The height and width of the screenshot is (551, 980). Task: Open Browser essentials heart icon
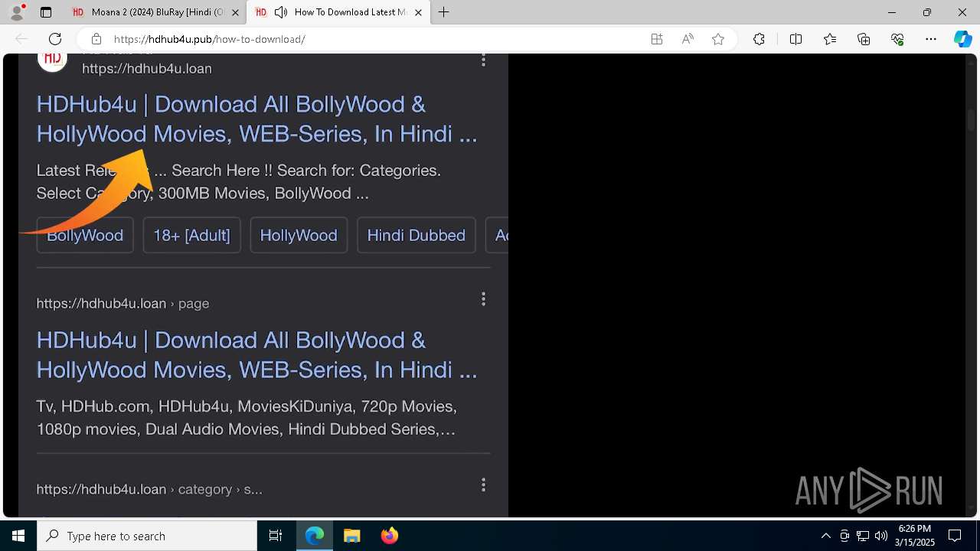coord(897,39)
